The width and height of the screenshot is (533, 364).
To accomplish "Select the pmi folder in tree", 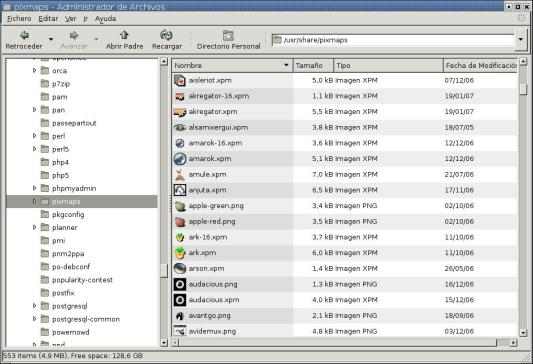I will click(x=58, y=241).
